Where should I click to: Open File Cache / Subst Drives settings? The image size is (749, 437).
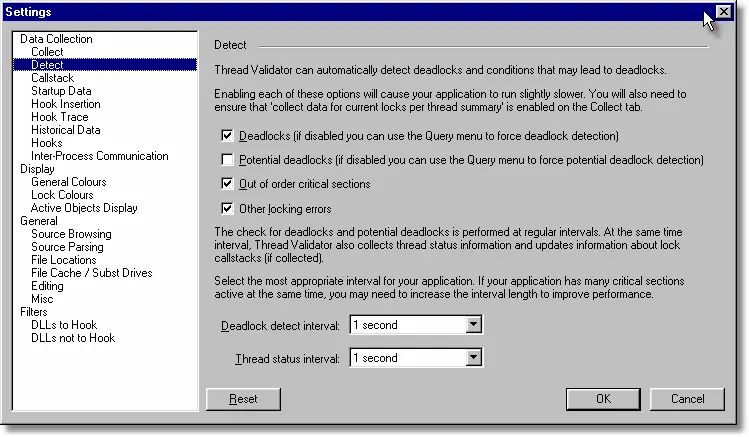coord(92,273)
